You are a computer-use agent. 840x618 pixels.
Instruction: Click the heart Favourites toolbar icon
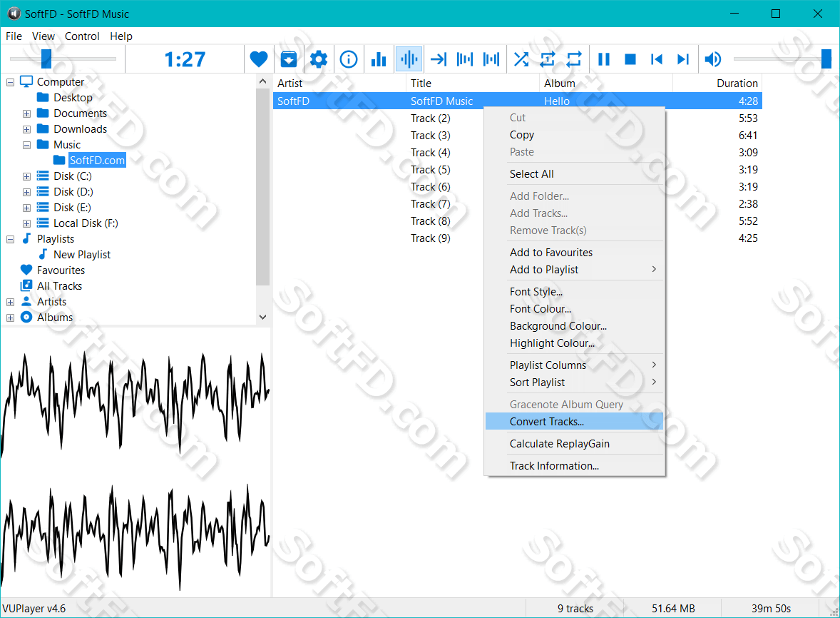tap(258, 59)
